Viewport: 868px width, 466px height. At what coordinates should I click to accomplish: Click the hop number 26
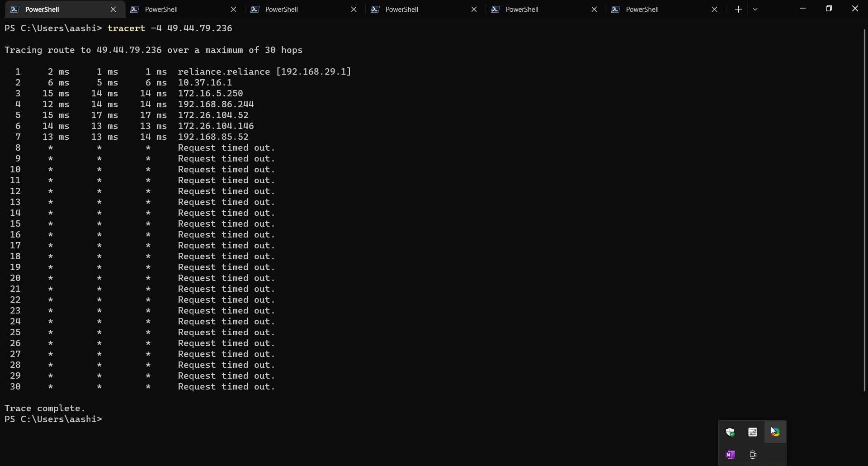click(15, 343)
